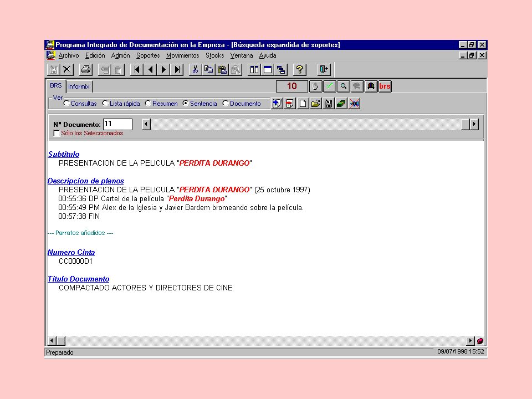The width and height of the screenshot is (532, 399).
Task: Click the bookshelf icon
Action: pos(371,86)
